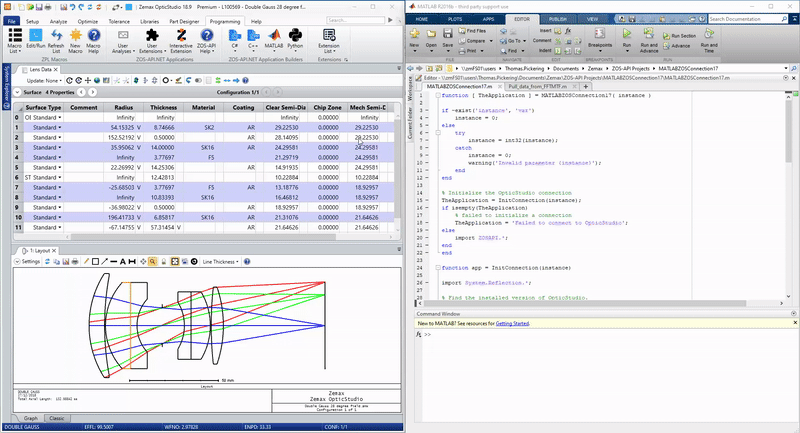The width and height of the screenshot is (800, 433).
Task: Switch to Classic tab in Layout window
Action: pyautogui.click(x=57, y=418)
